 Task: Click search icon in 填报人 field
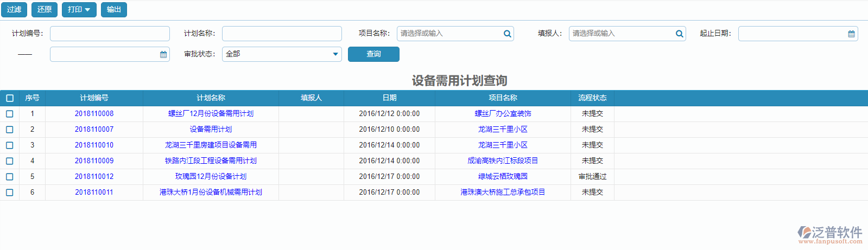[x=679, y=34]
